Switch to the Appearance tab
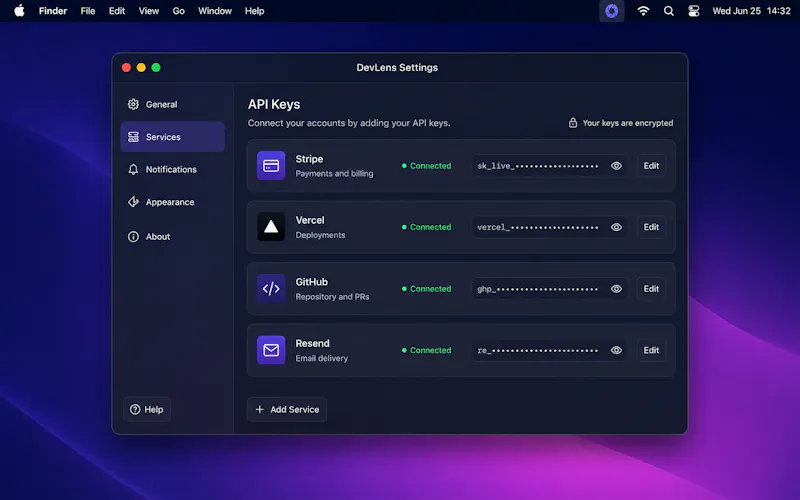Image resolution: width=800 pixels, height=500 pixels. tap(172, 202)
